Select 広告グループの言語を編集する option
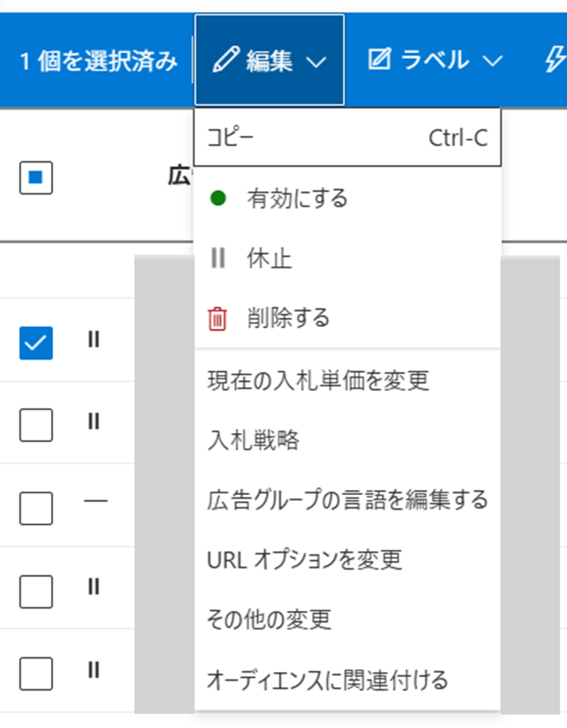Image resolution: width=567 pixels, height=728 pixels. (347, 499)
